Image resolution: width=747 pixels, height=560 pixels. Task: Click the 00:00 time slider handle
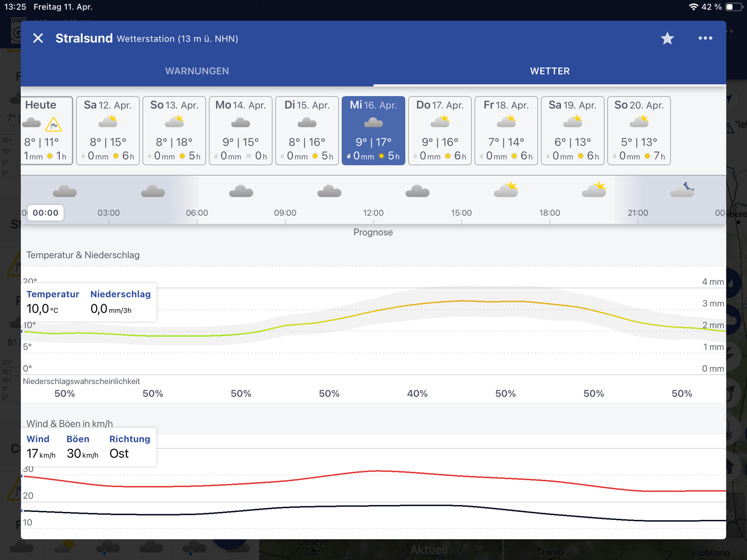45,213
